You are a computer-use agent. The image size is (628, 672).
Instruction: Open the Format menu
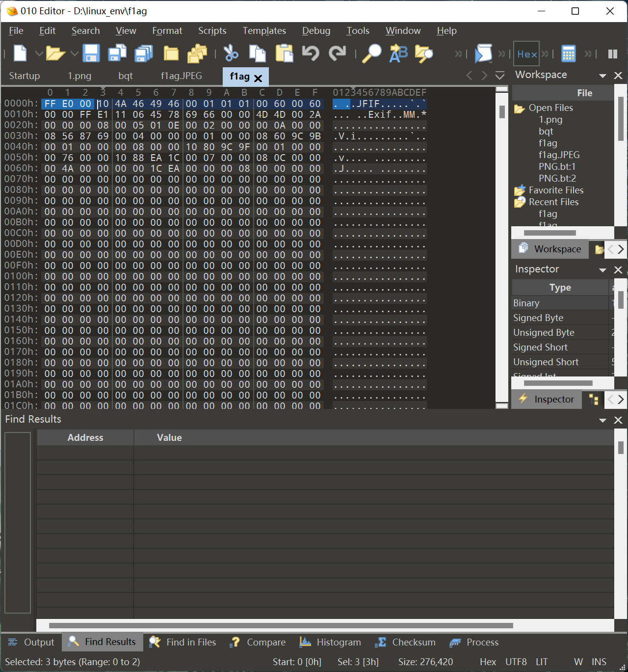(167, 30)
